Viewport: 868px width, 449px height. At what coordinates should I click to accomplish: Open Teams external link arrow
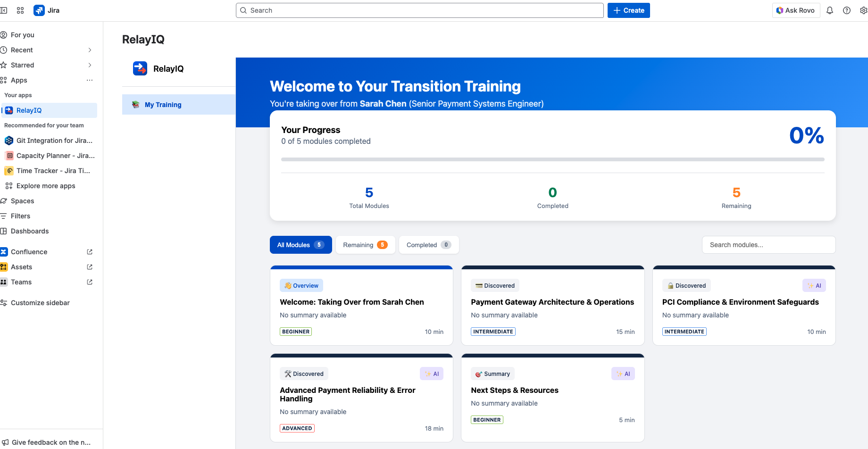tap(90, 282)
